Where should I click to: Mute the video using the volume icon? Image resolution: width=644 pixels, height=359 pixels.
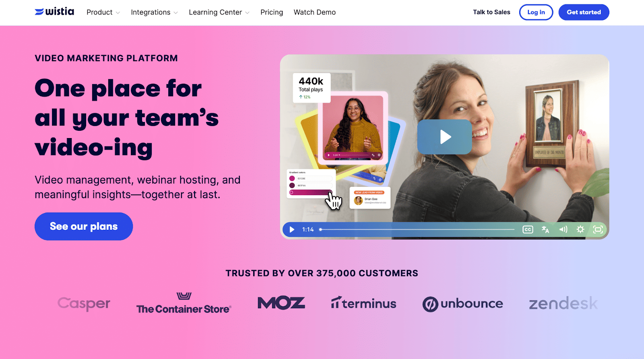[x=563, y=229]
